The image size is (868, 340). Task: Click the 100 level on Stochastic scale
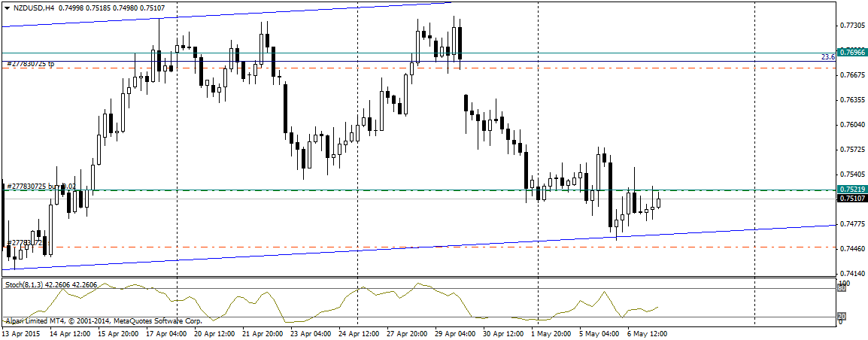[x=844, y=282]
